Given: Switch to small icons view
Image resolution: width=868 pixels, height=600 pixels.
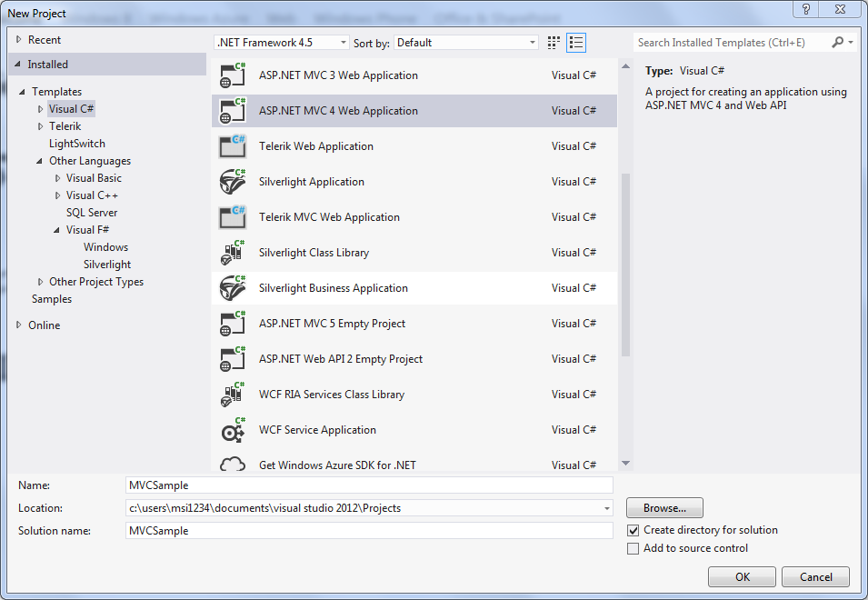Looking at the screenshot, I should (x=554, y=43).
